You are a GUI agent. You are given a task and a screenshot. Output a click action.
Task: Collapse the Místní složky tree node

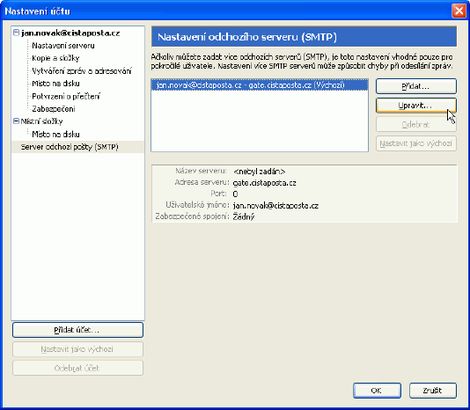click(x=16, y=121)
